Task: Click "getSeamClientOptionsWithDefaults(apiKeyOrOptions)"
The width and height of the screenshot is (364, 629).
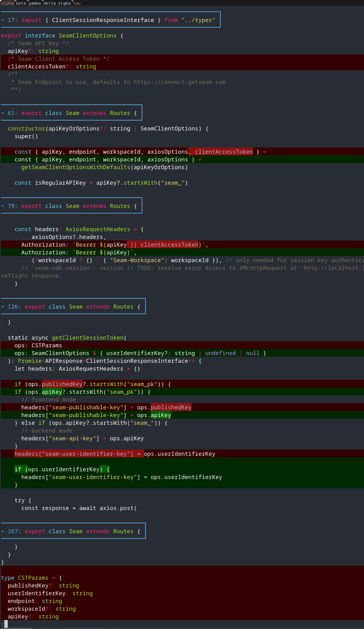Action: (x=105, y=167)
